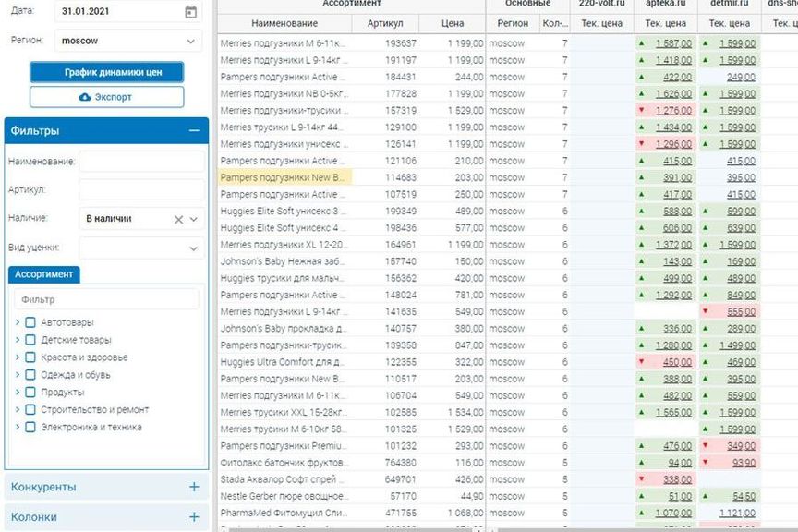Expand the Колонки section plus icon
This screenshot has height=532, width=798.
(194, 517)
